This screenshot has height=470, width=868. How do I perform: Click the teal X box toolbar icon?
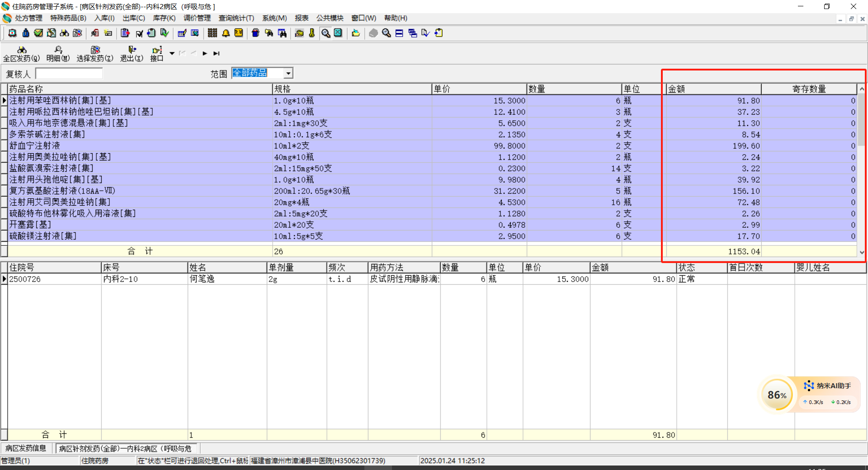(338, 33)
